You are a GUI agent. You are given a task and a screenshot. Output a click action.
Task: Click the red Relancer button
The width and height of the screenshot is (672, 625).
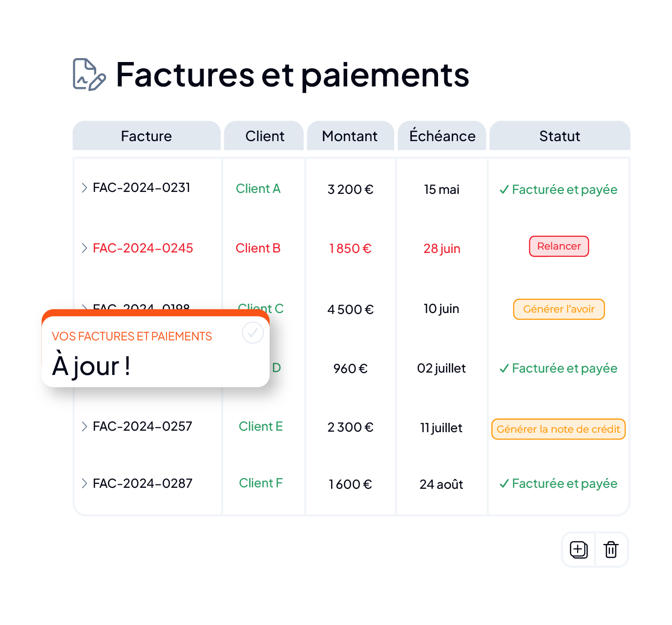[559, 246]
